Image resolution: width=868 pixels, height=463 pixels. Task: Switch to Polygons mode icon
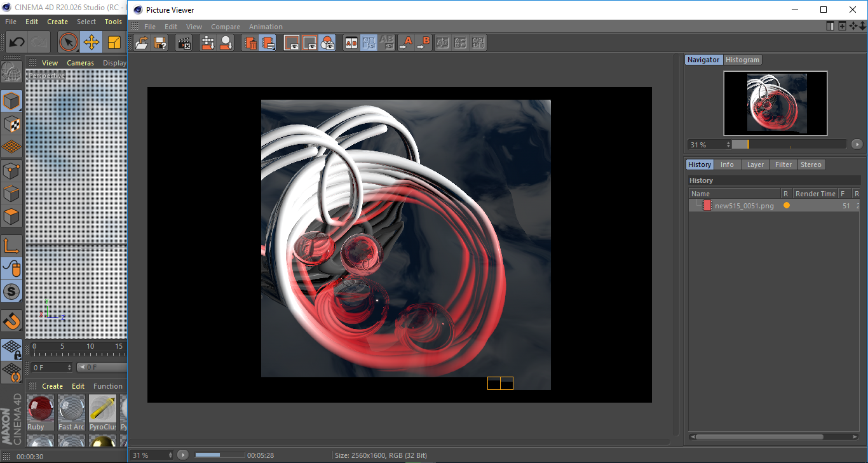[x=11, y=217]
